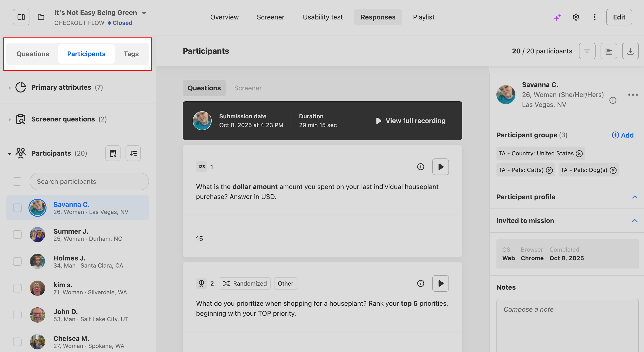
Task: Expand Screener questions section
Action: coord(10,119)
